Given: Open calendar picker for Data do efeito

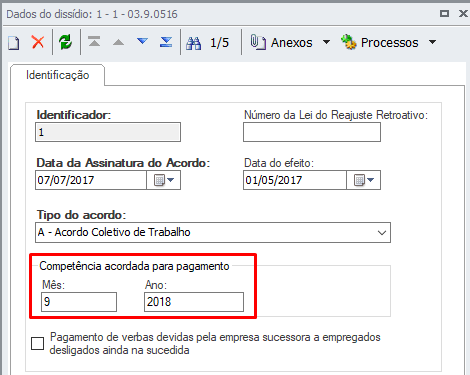Looking at the screenshot, I should (364, 180).
